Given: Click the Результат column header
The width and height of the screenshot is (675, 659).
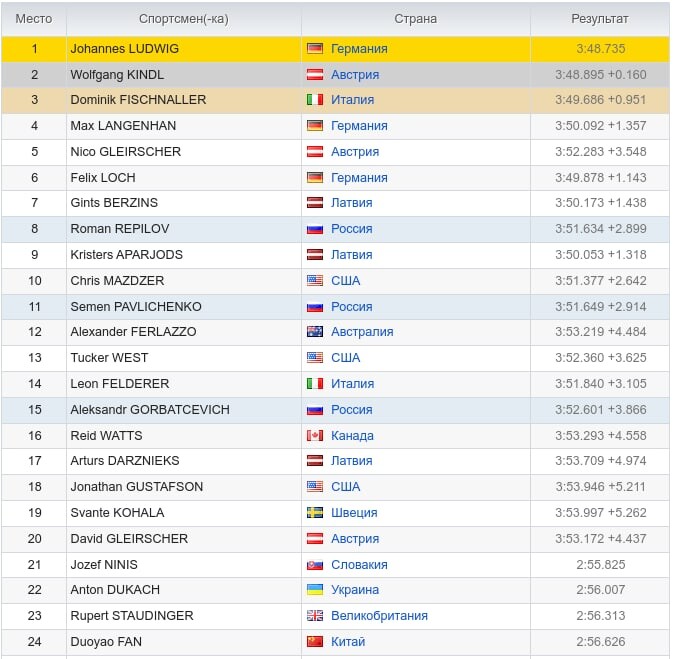Looking at the screenshot, I should (600, 19).
